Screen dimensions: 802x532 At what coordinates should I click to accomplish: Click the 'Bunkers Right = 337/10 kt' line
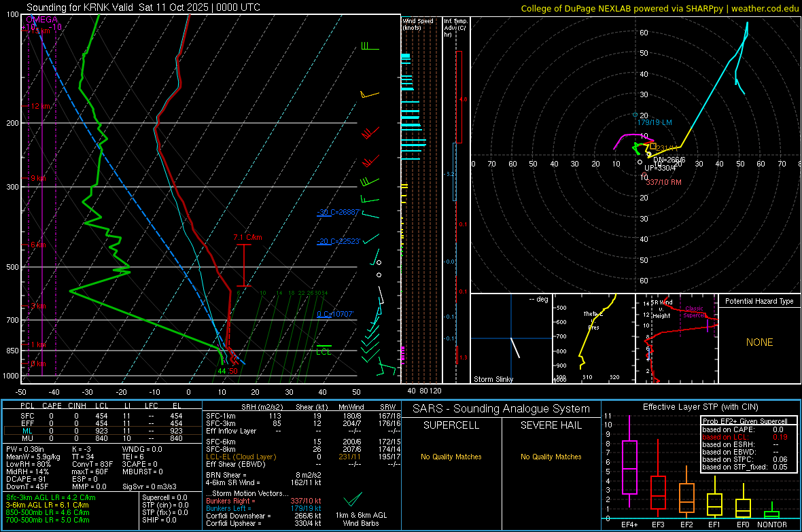click(x=264, y=501)
